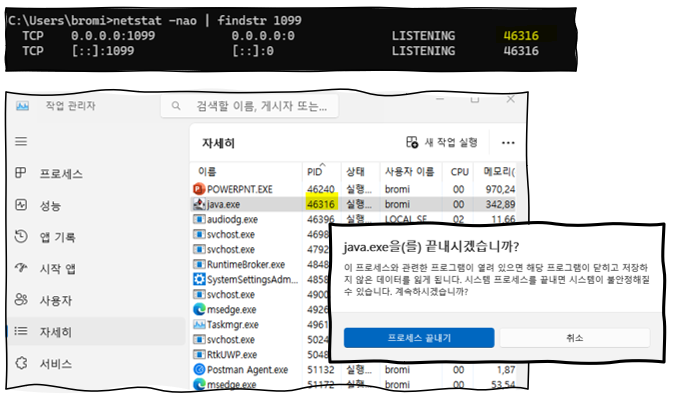
Task: Open the hamburger navigation menu icon
Action: pos(21,142)
